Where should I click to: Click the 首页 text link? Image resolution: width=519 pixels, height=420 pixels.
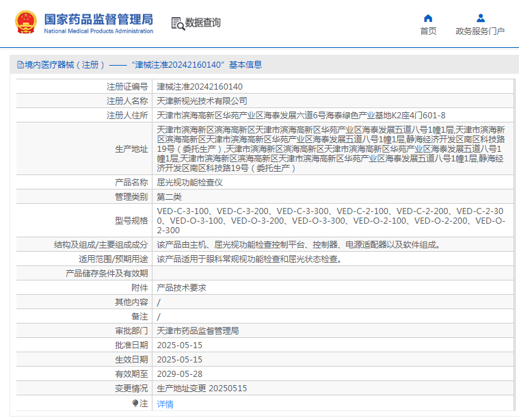[x=428, y=31]
